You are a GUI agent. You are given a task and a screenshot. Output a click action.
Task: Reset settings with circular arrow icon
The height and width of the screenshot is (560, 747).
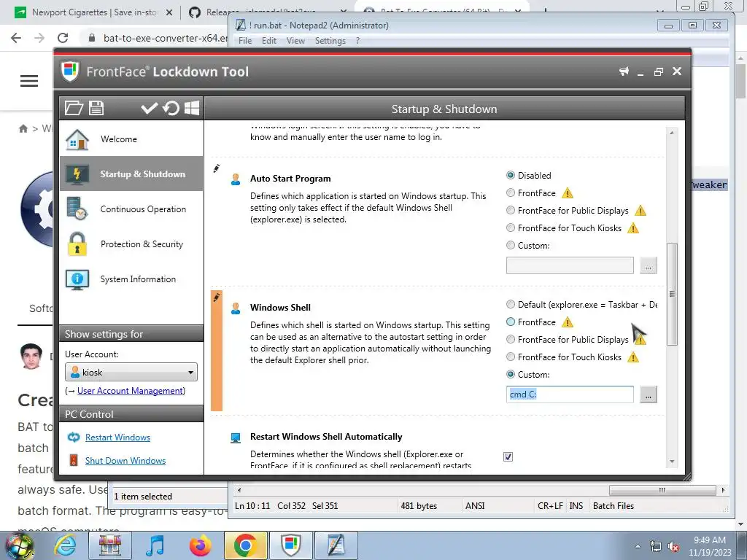pyautogui.click(x=171, y=108)
